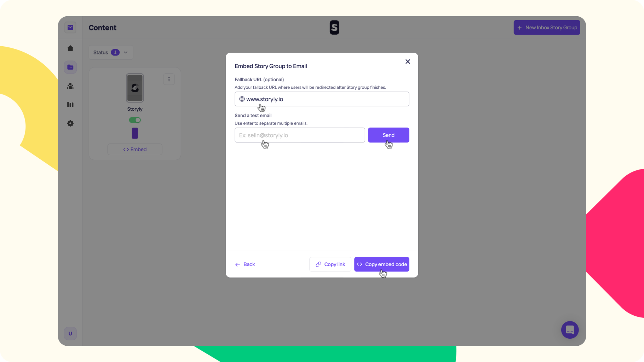
Task: Click the inbox mail icon in sidebar
Action: (70, 28)
